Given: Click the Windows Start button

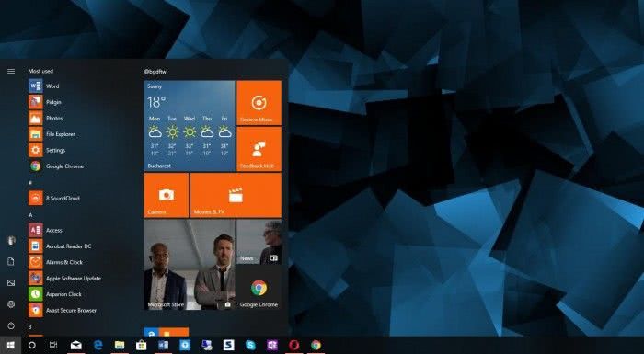Looking at the screenshot, I should point(10,346).
